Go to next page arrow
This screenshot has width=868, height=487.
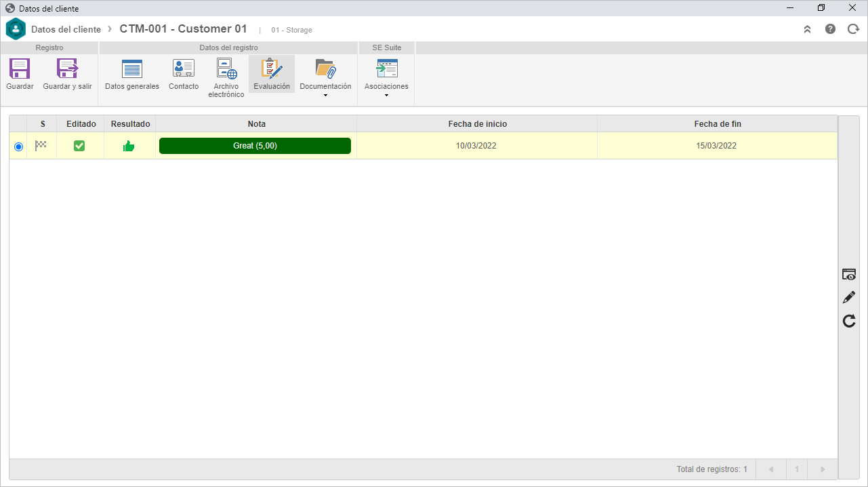point(823,469)
